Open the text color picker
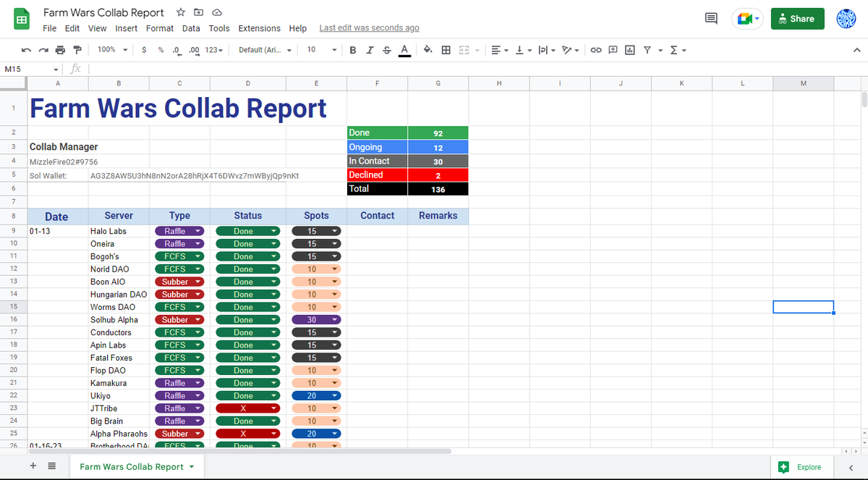This screenshot has width=868, height=480. 404,50
